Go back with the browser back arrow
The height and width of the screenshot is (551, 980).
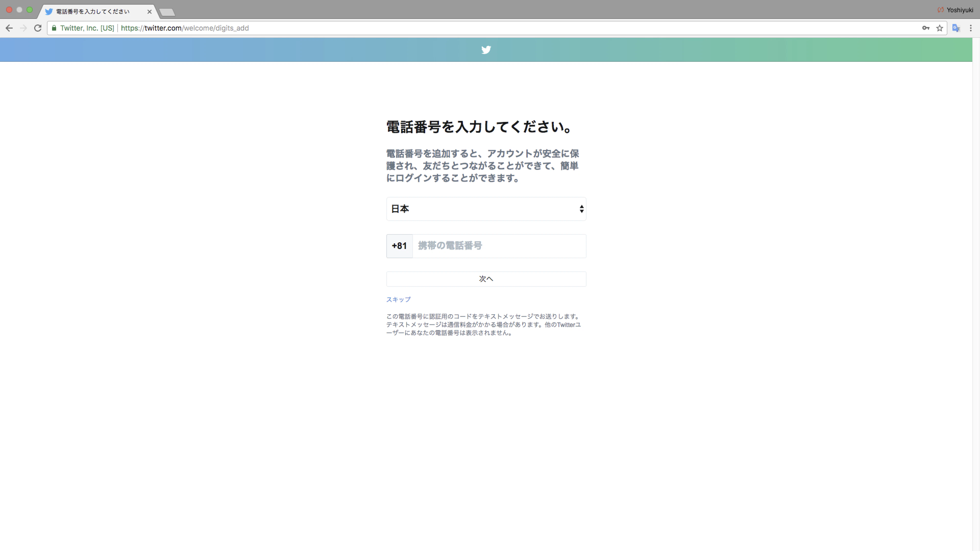(x=9, y=28)
